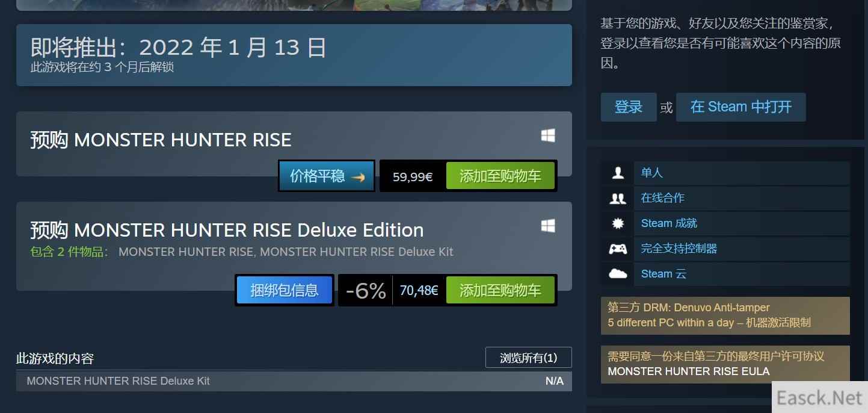Open the MONSTER HUNTER RISE EULA link
This screenshot has height=413, width=868.
(x=689, y=371)
